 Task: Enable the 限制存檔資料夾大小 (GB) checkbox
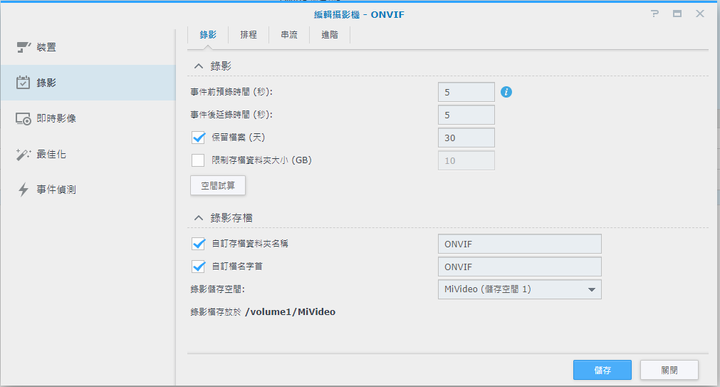[198, 160]
